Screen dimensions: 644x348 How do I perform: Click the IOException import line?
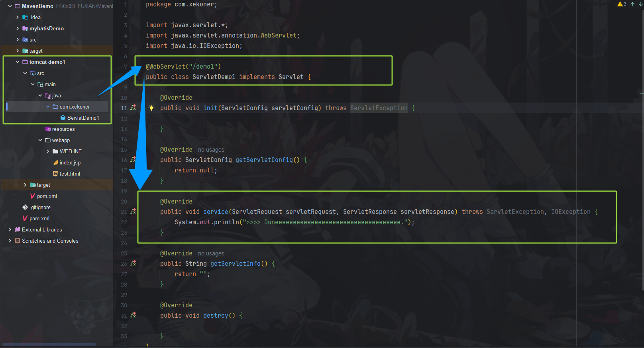pyautogui.click(x=194, y=46)
